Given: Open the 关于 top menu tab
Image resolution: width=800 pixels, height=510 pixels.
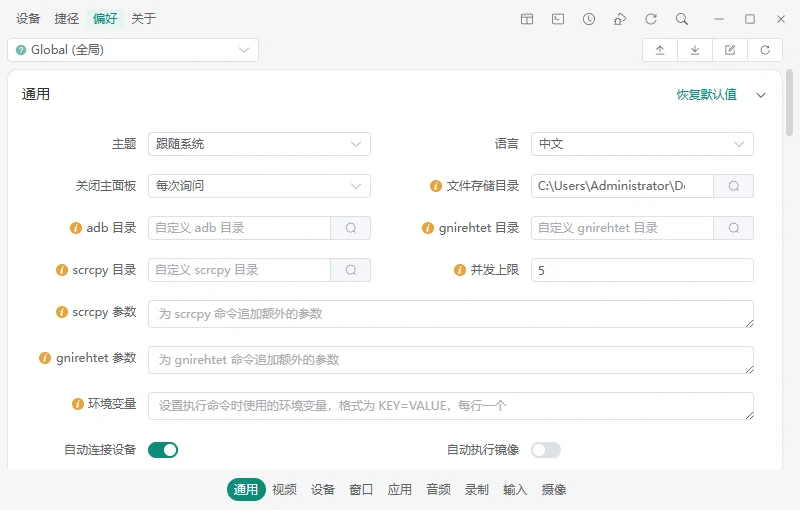Looking at the screenshot, I should [144, 19].
